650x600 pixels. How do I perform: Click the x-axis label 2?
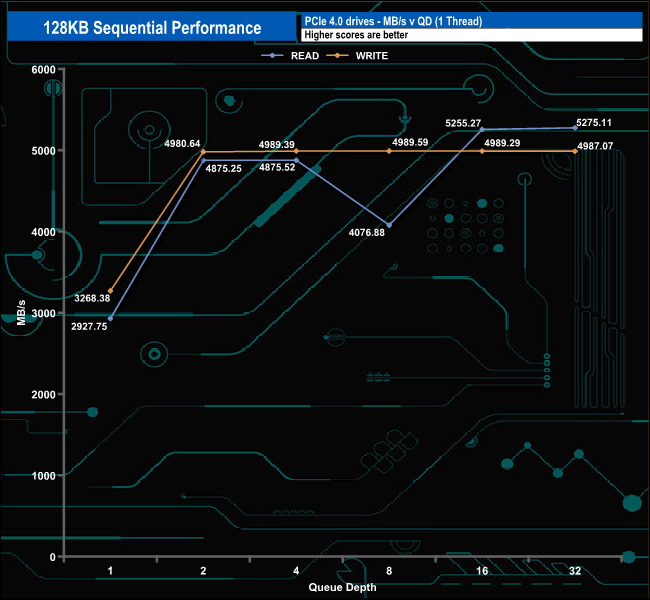(x=203, y=571)
